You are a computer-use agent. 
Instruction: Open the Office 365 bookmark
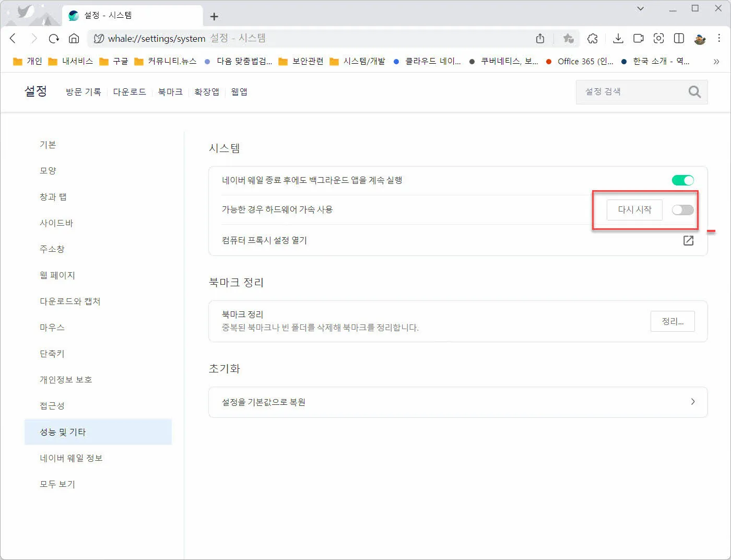point(580,61)
